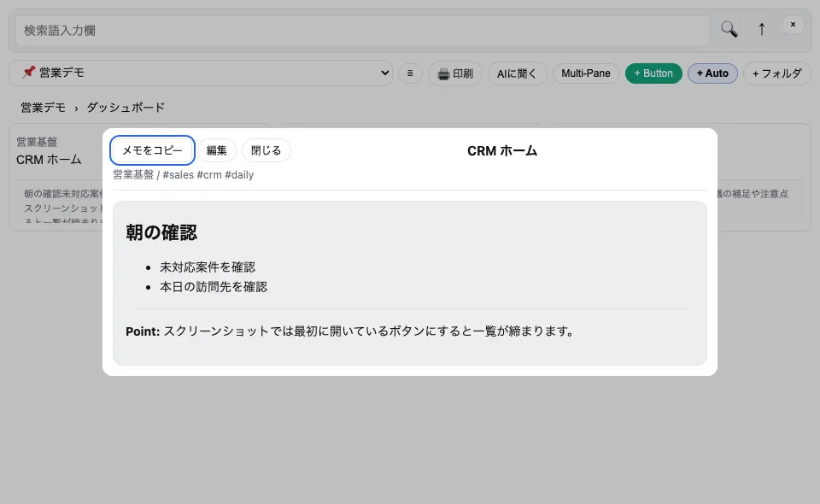Close the modal with 閉じる
The width and height of the screenshot is (820, 504).
click(266, 150)
